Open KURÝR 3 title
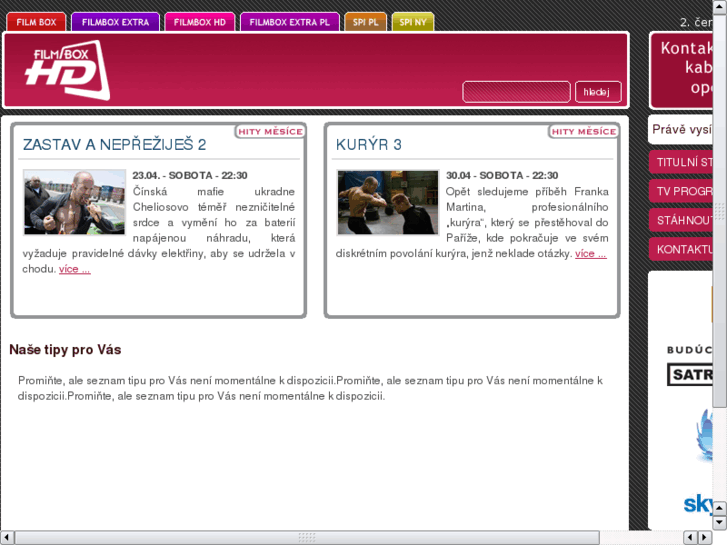 pyautogui.click(x=369, y=145)
